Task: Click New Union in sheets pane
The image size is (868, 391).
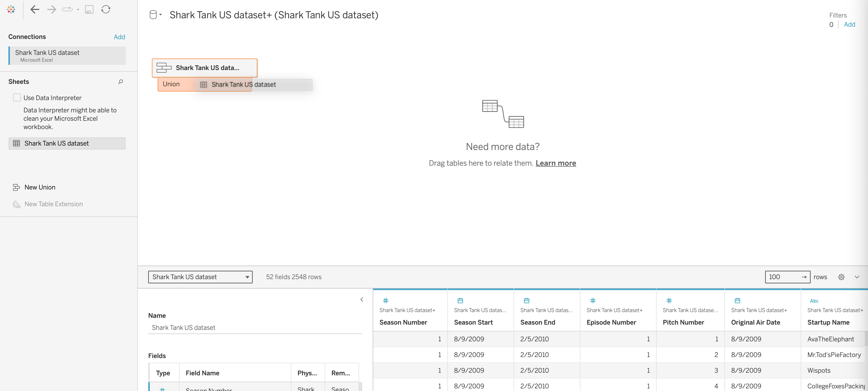Action: click(40, 187)
